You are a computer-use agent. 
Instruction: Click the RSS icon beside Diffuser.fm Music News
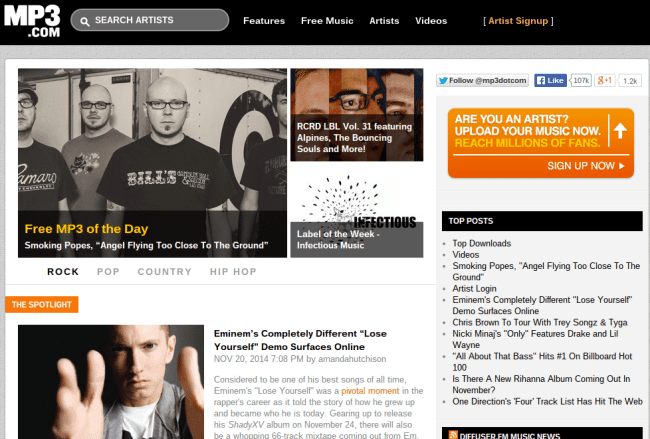(453, 435)
